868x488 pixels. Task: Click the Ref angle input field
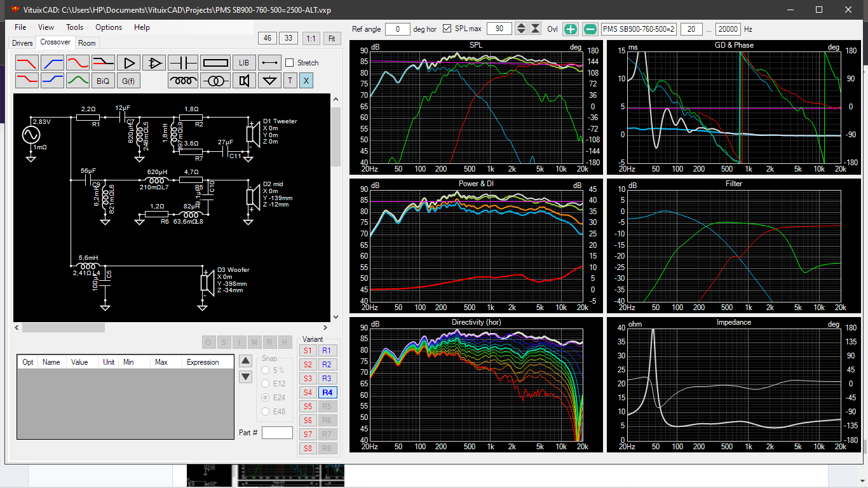click(398, 29)
